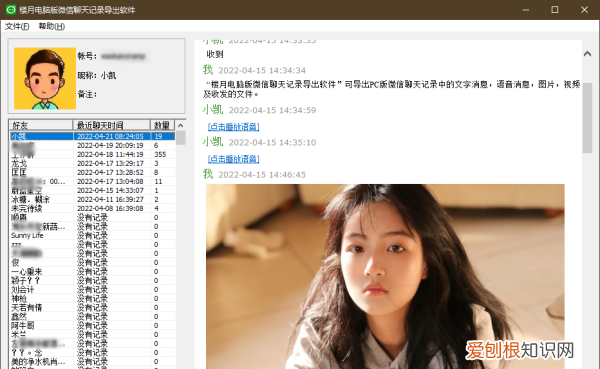Sort by the 数量 column header
600x369 pixels.
[x=162, y=125]
